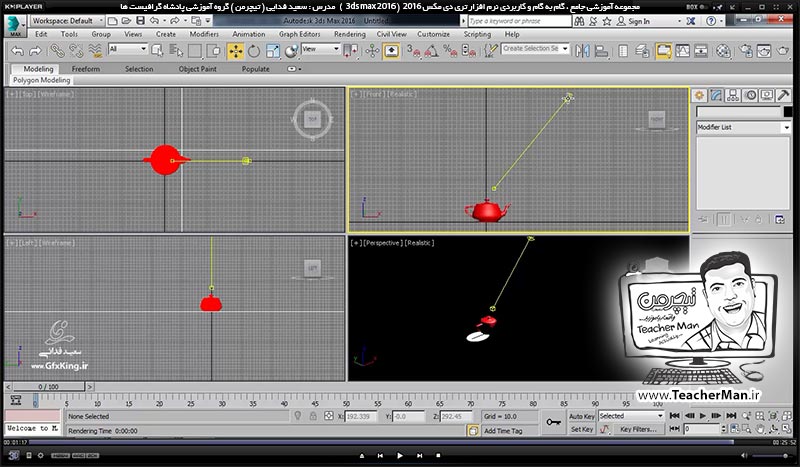Click the current frame number field
Screen dimensions: 800x467
tap(703, 429)
